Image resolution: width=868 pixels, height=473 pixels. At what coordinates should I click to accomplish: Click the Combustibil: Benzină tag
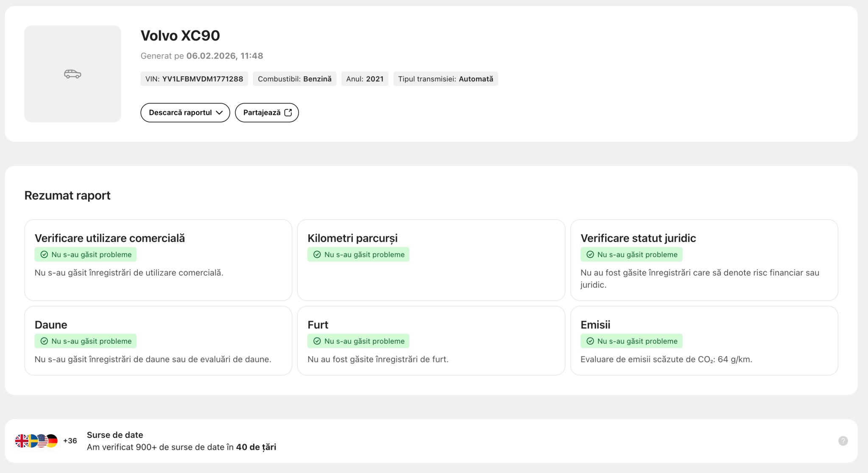click(294, 79)
